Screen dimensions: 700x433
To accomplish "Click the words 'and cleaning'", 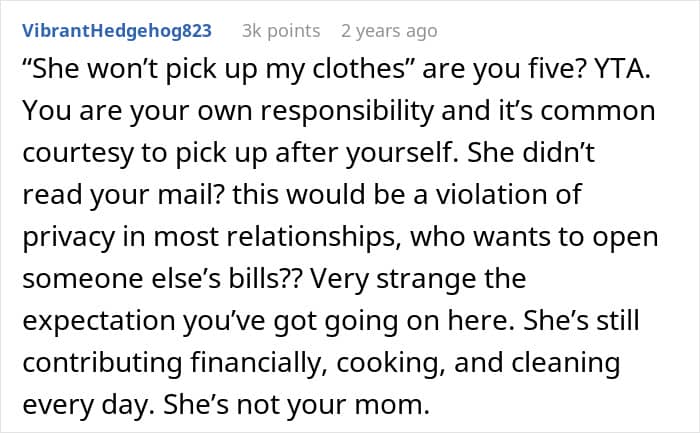I will pos(537,363).
